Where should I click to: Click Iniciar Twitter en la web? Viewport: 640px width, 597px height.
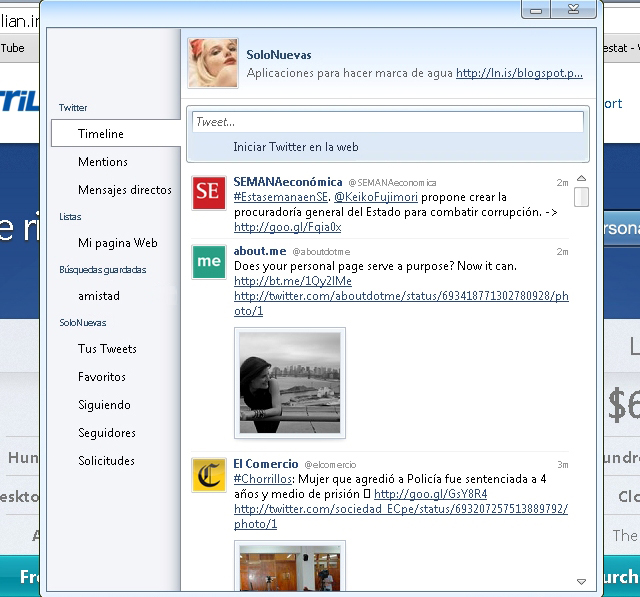point(296,147)
